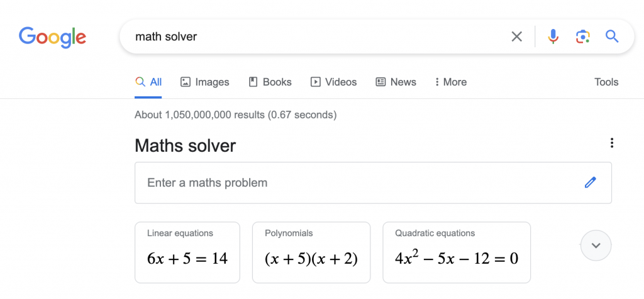Clear the search box with X icon

[517, 37]
